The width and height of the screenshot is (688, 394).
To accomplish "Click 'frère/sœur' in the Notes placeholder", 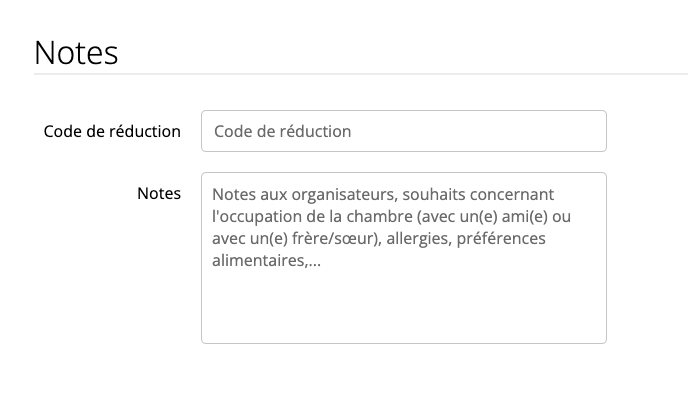I will coord(334,238).
